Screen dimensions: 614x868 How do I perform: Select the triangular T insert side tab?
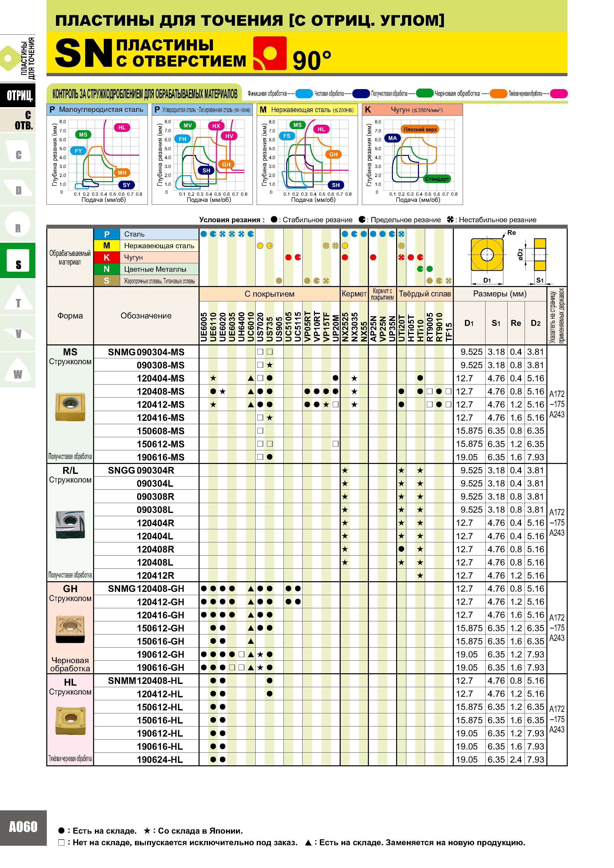tap(18, 297)
